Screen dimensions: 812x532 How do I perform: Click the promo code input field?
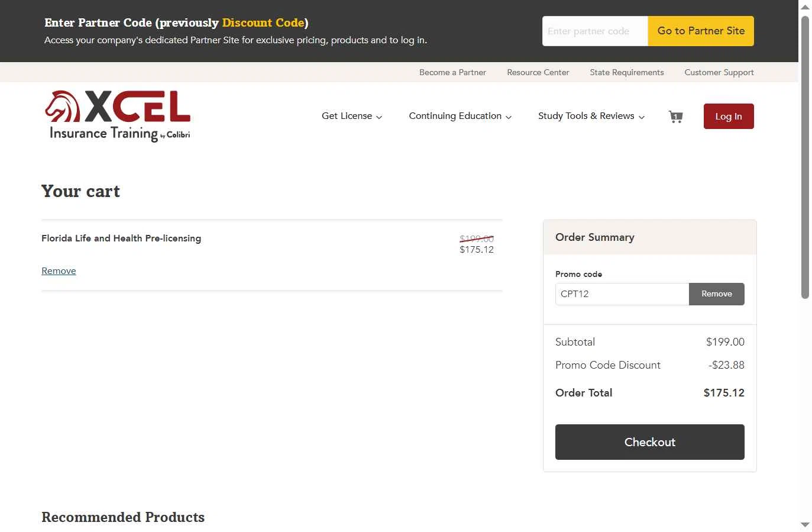click(622, 294)
